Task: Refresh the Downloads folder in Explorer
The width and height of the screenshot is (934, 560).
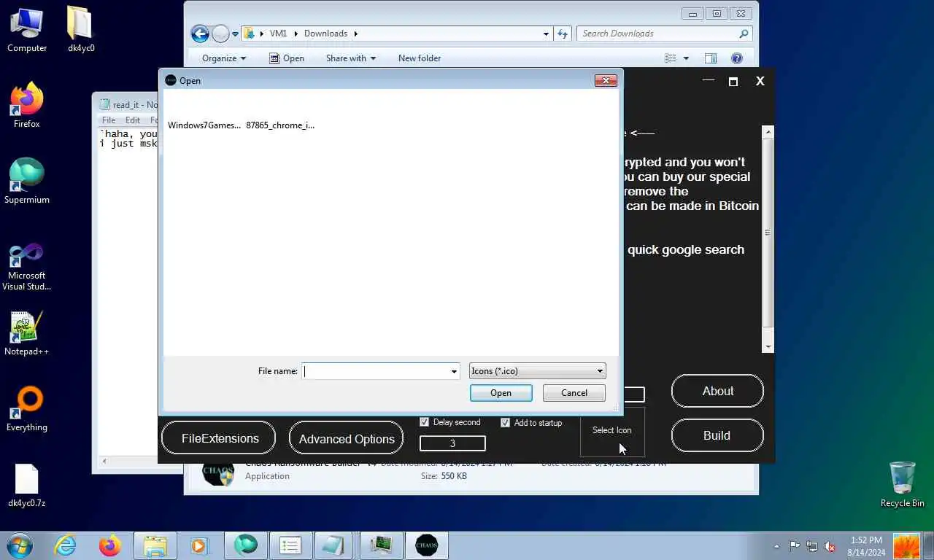Action: point(563,34)
